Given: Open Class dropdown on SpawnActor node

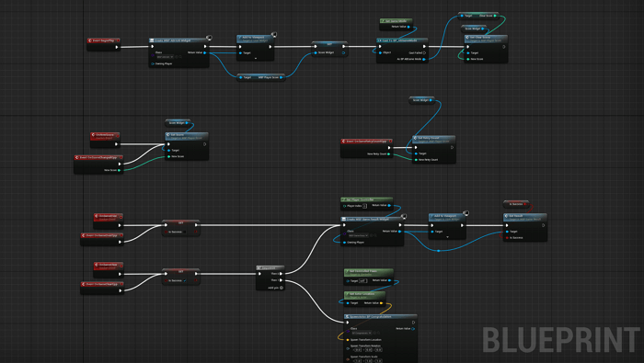Looking at the screenshot, I should point(362,333).
